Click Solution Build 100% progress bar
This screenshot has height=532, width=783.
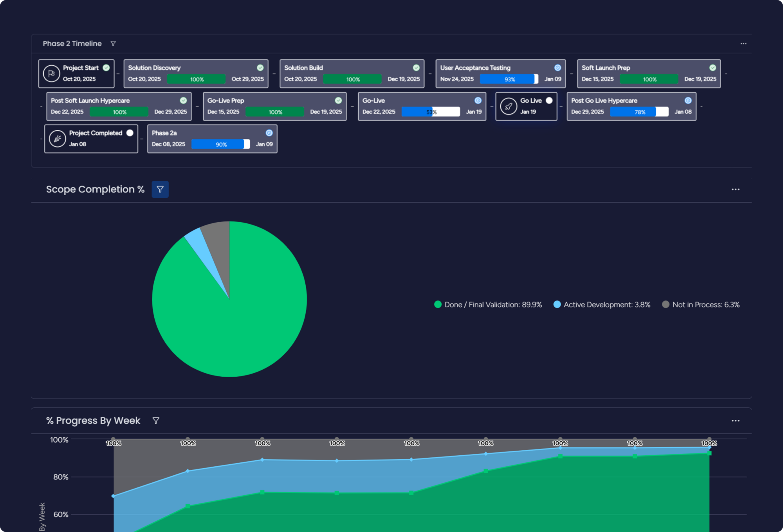[352, 79]
